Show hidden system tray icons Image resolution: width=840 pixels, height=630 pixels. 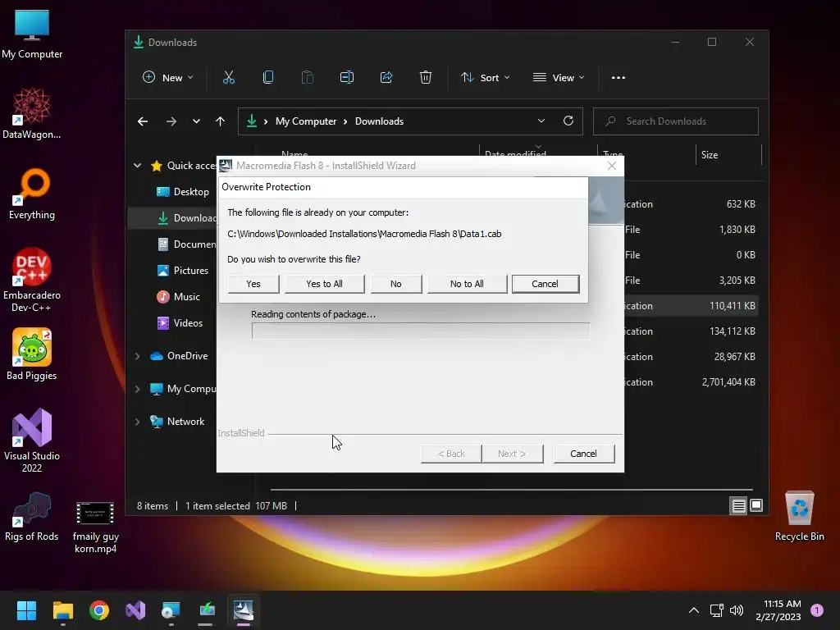click(694, 610)
